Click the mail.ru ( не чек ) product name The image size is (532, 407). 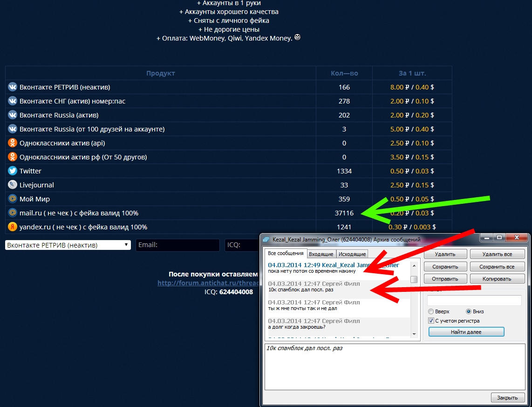pyautogui.click(x=79, y=213)
